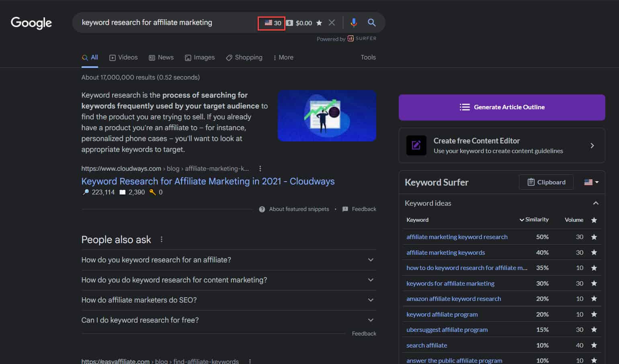Clear the search box with X icon
This screenshot has height=364, width=619.
332,22
